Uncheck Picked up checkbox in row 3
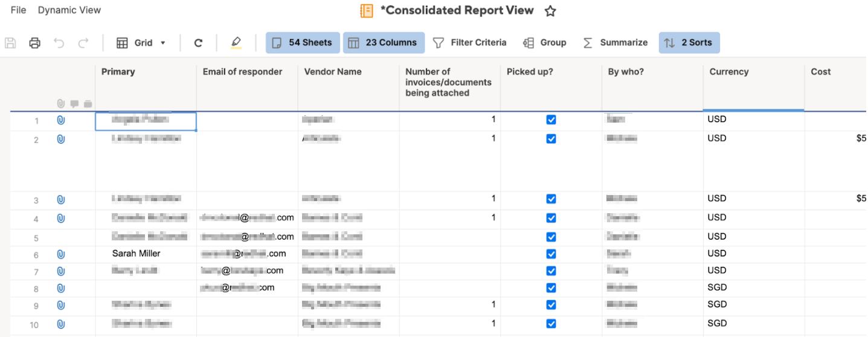 coord(551,199)
